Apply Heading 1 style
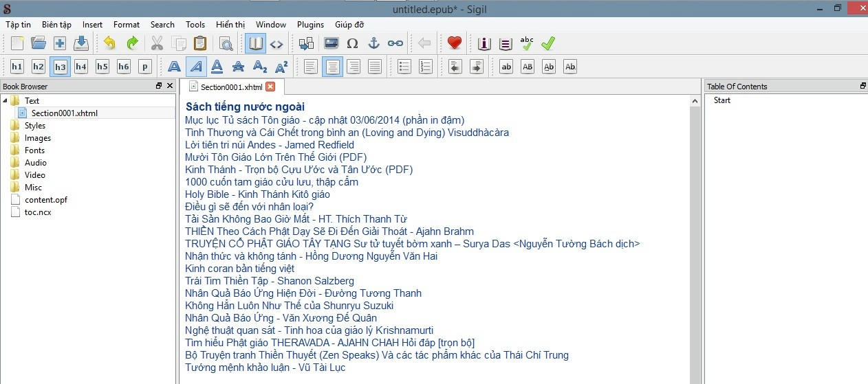This screenshot has height=384, width=868. 17,67
